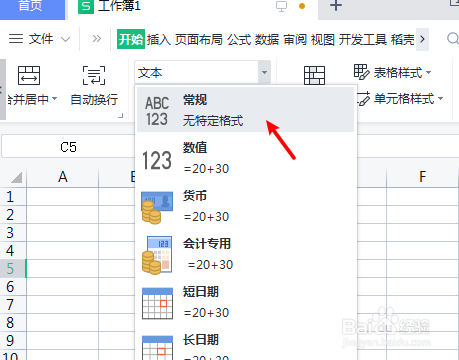Select the 数值 number format option

[x=245, y=158]
